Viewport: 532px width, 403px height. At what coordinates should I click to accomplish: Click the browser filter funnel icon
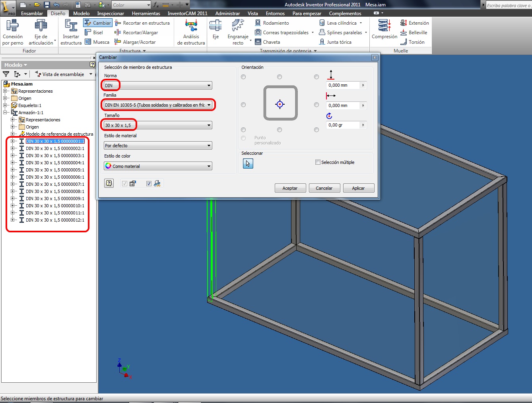[x=6, y=74]
